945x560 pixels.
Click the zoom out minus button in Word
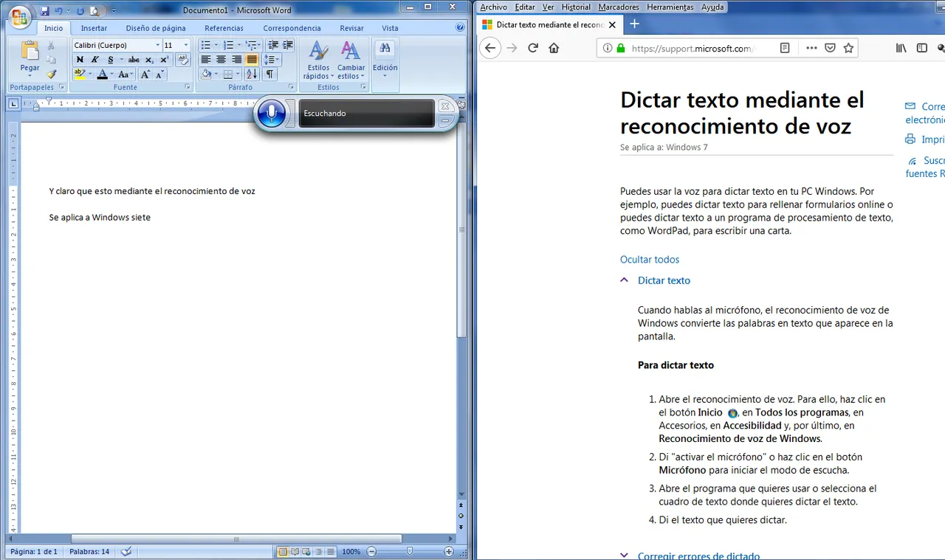pos(371,551)
